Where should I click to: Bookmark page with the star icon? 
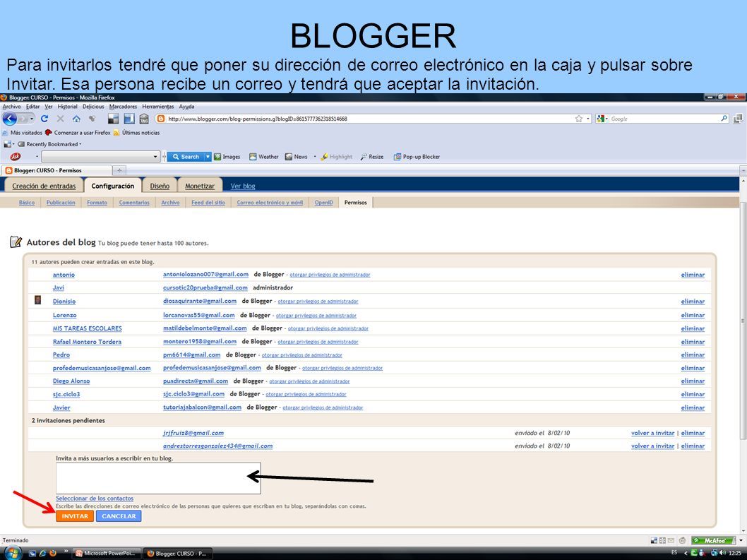click(578, 119)
